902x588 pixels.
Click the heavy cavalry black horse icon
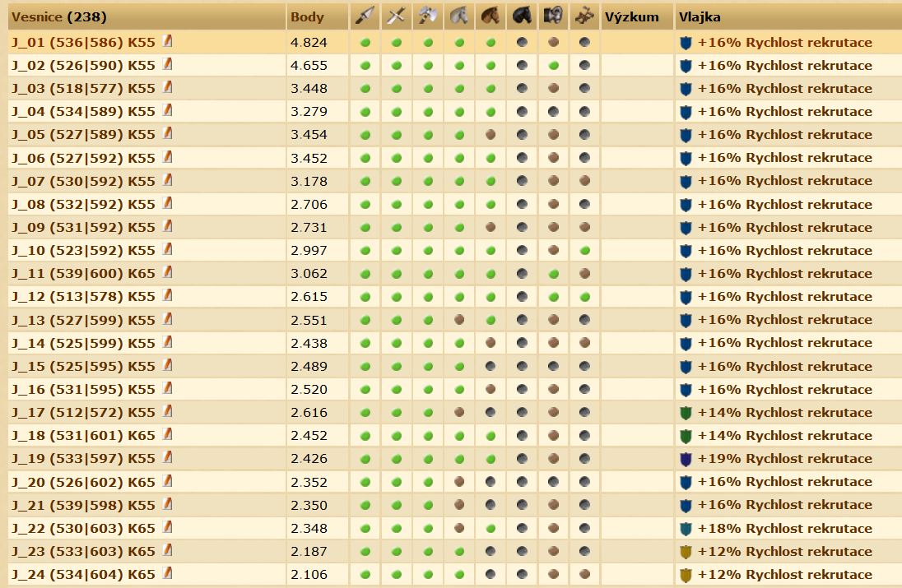[x=522, y=16]
